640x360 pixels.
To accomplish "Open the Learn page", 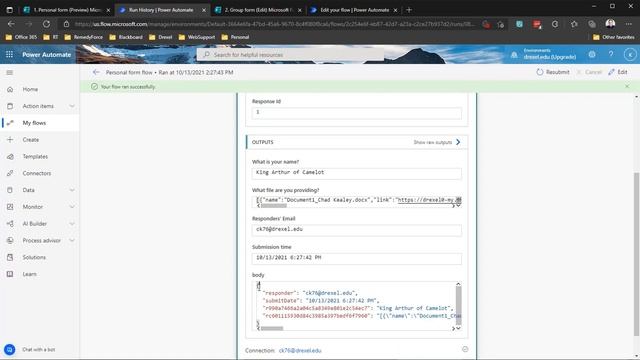I will click(x=29, y=274).
